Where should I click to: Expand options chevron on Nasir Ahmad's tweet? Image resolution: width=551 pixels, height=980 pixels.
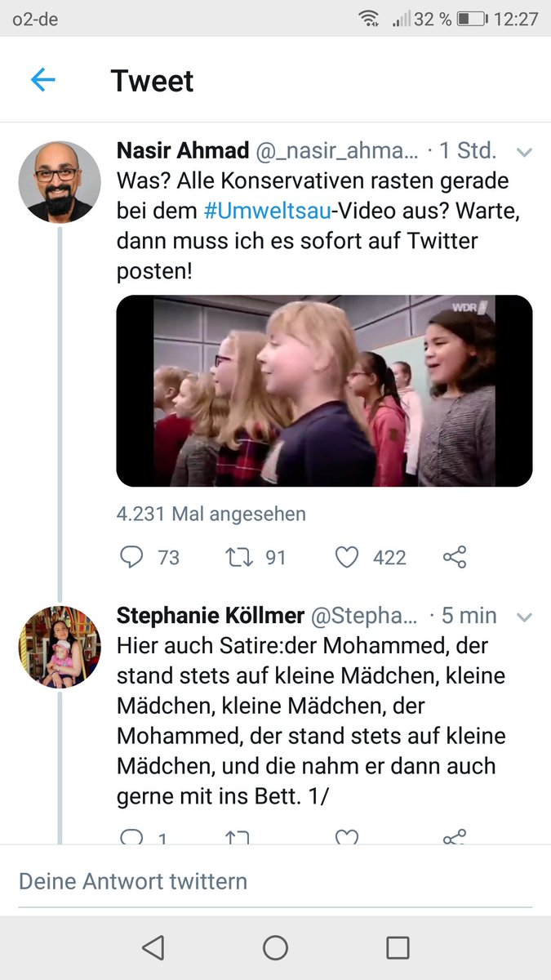[x=525, y=152]
